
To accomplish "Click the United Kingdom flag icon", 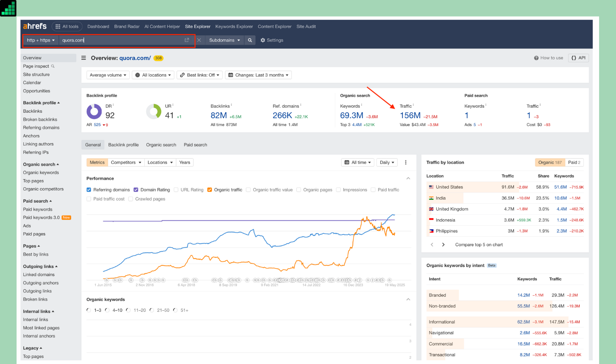I will pyautogui.click(x=431, y=209).
